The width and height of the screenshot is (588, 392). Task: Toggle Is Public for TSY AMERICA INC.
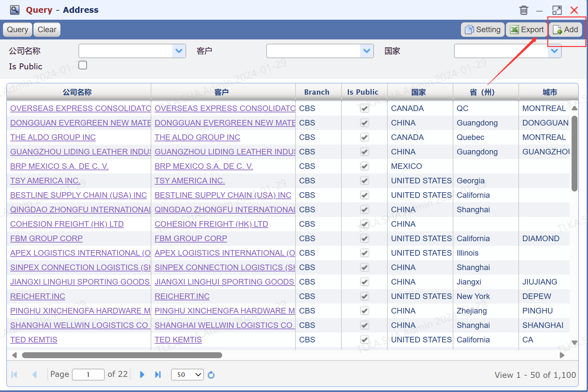tap(364, 181)
